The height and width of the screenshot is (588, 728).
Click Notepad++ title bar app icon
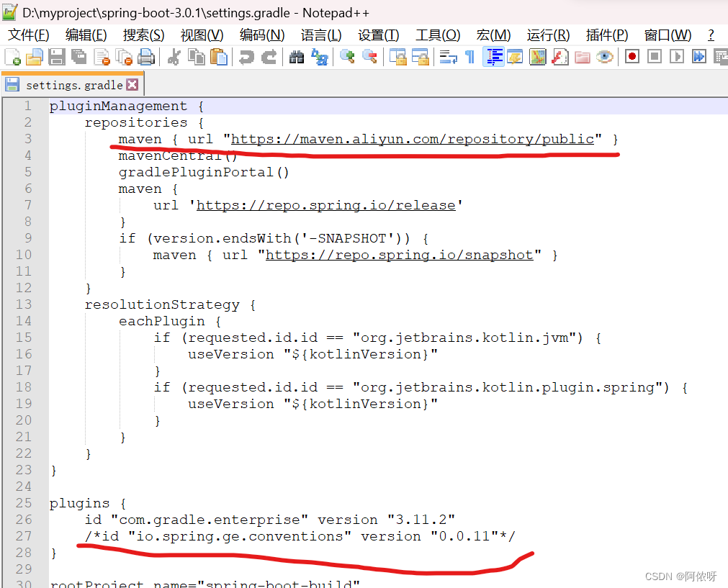tap(10, 12)
